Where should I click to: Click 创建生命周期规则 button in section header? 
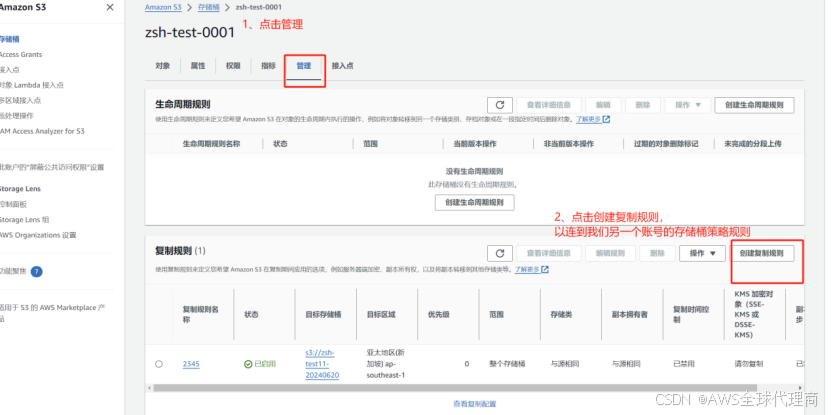coord(754,105)
